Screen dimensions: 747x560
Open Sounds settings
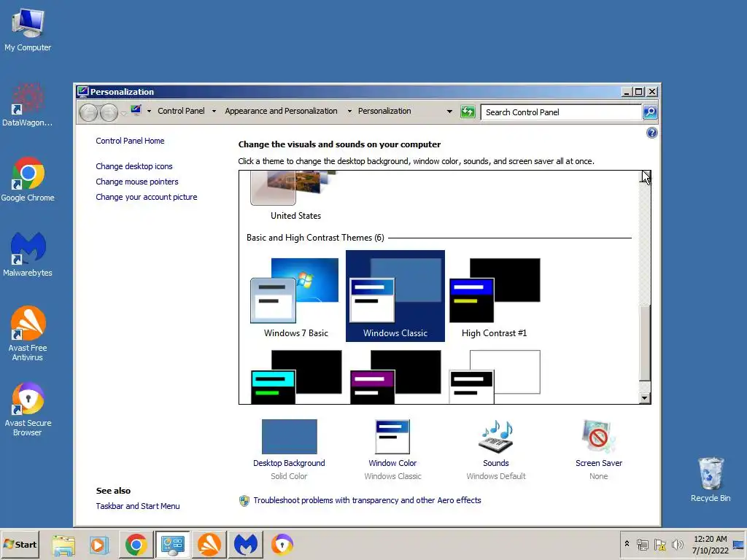tap(495, 450)
